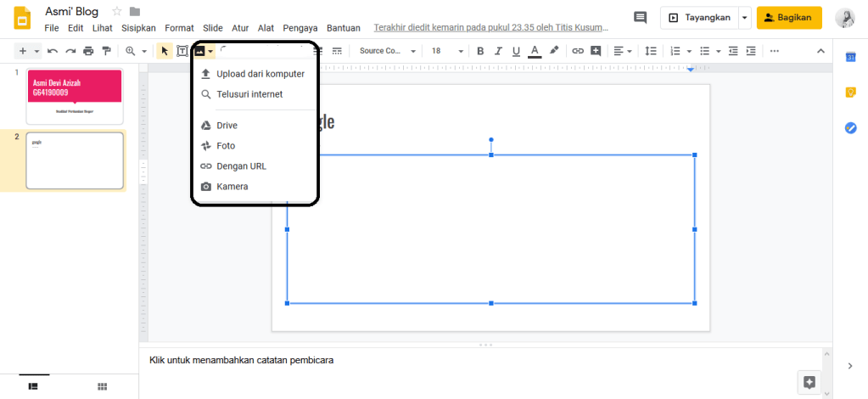The image size is (868, 399).
Task: Open the zoom level dropdown arrow
Action: (144, 51)
